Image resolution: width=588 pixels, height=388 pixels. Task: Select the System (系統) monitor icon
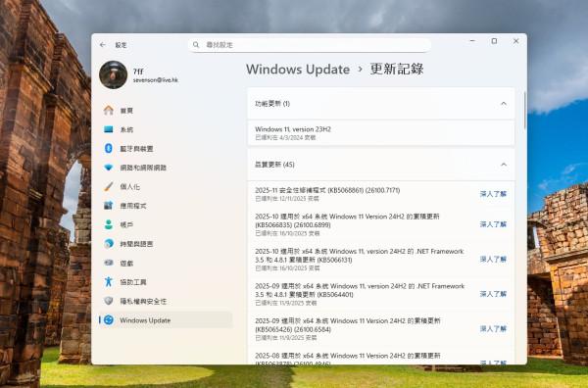tap(109, 129)
